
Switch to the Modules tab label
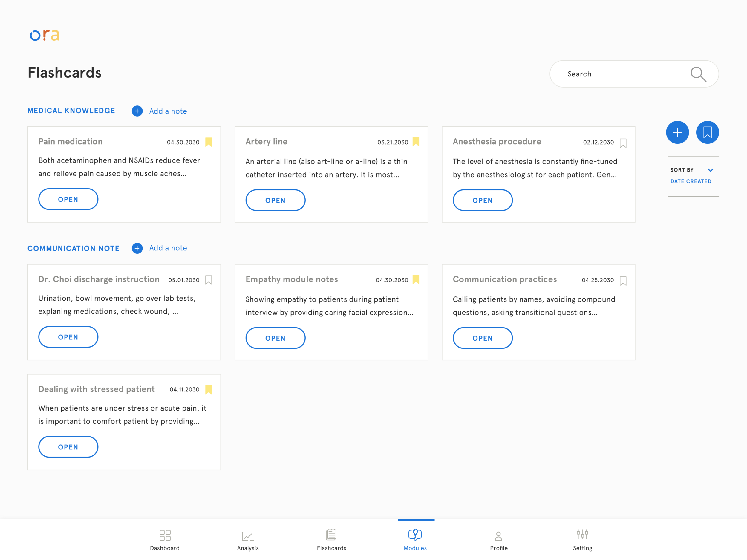pyautogui.click(x=415, y=548)
